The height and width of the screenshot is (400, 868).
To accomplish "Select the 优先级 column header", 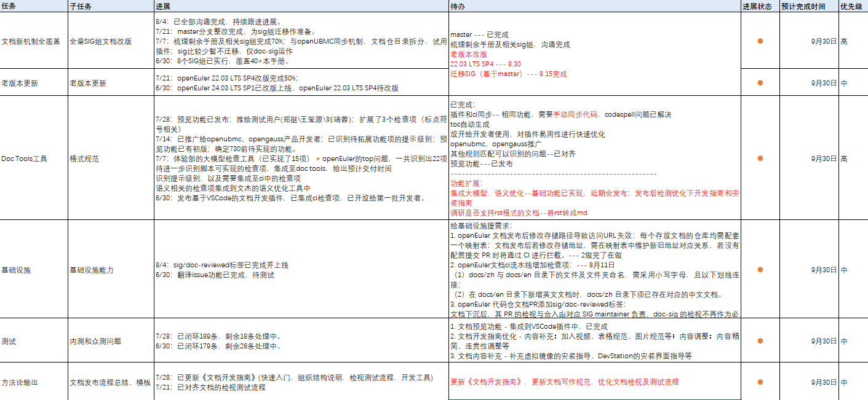I will click(851, 6).
